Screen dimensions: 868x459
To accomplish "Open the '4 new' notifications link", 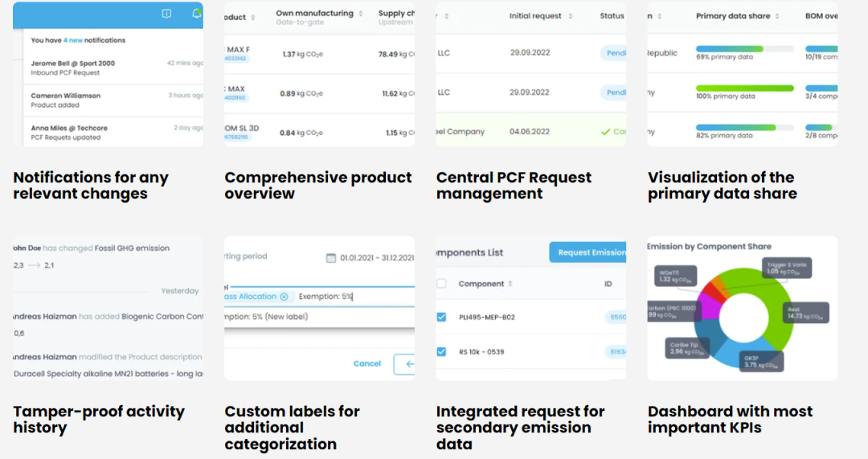I will click(x=72, y=40).
